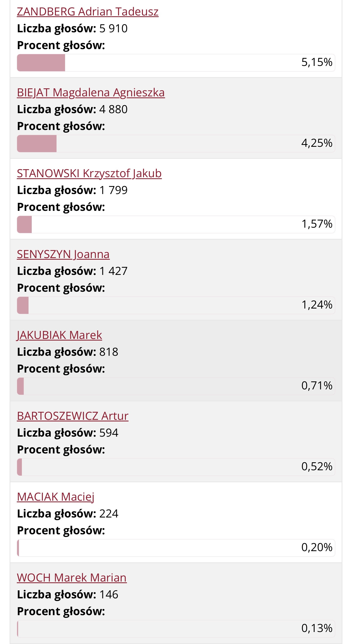This screenshot has width=352, height=644.
Task: Click the 0,52% percentage for Bartoszewicz
Action: (x=317, y=467)
